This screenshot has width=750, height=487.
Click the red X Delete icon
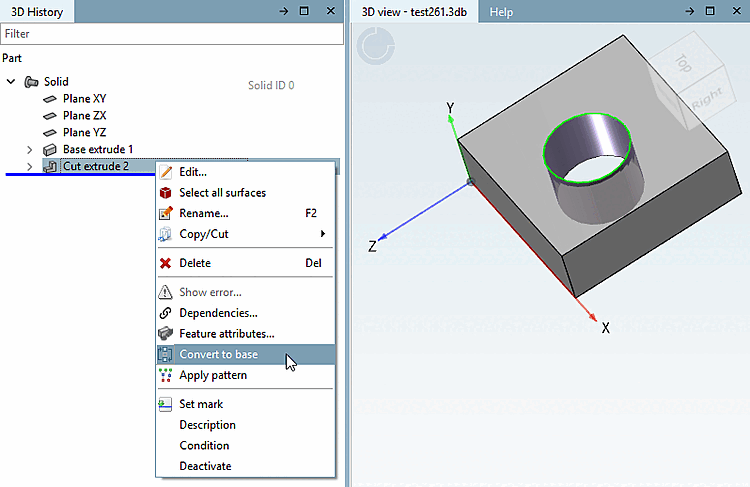pyautogui.click(x=165, y=263)
